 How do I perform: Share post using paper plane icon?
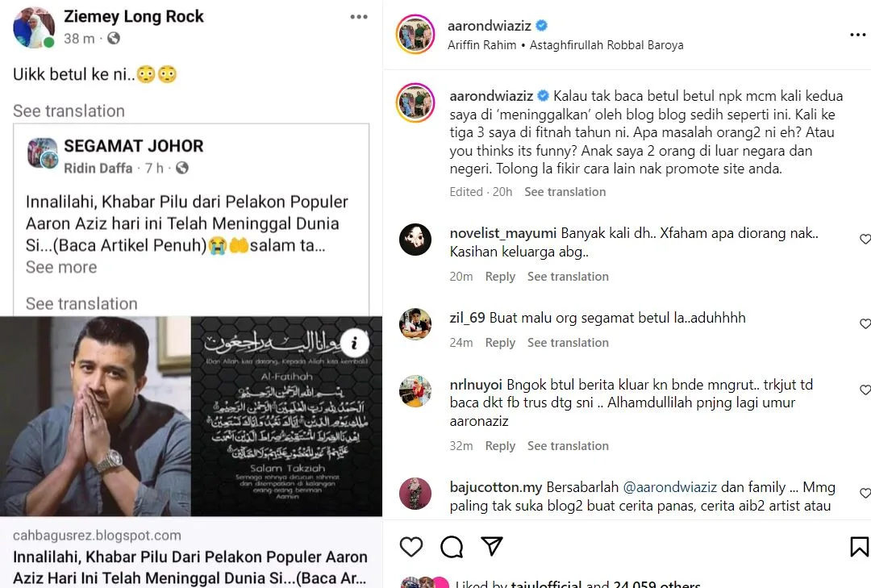tap(492, 546)
